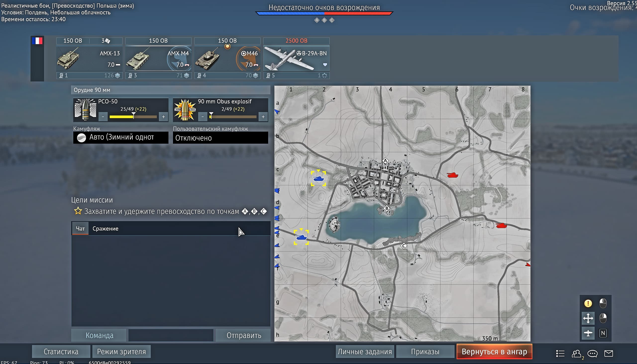Select the northern blue tank spawn point

click(x=318, y=178)
